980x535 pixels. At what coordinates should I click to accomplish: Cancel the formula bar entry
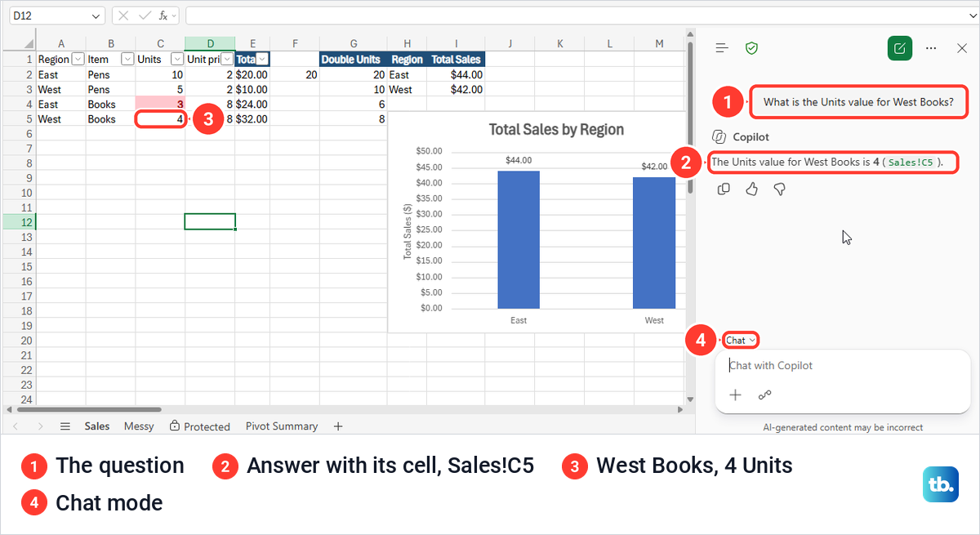pos(124,16)
